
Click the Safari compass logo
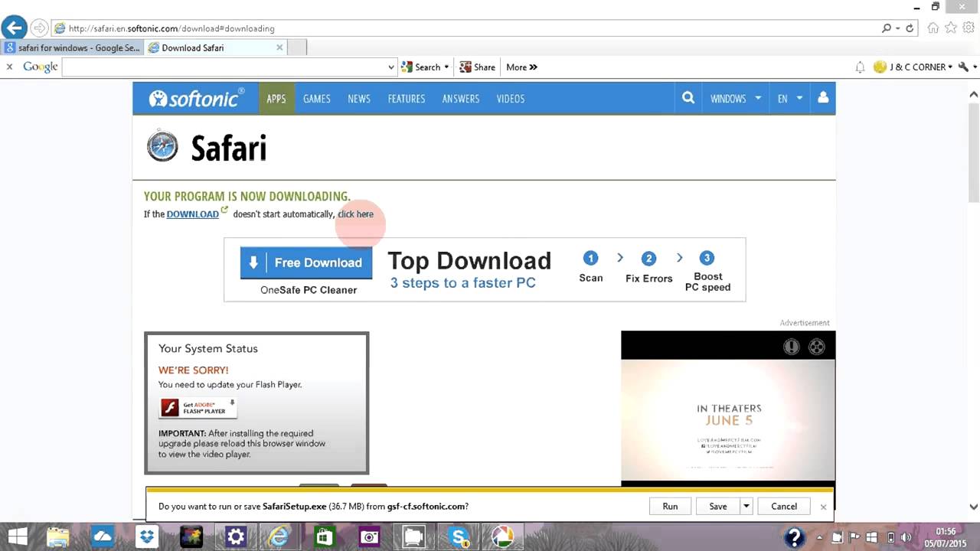[x=162, y=146]
